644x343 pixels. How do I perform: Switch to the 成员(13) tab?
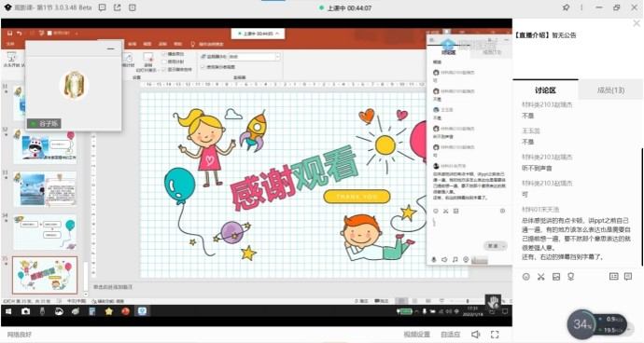tap(610, 90)
